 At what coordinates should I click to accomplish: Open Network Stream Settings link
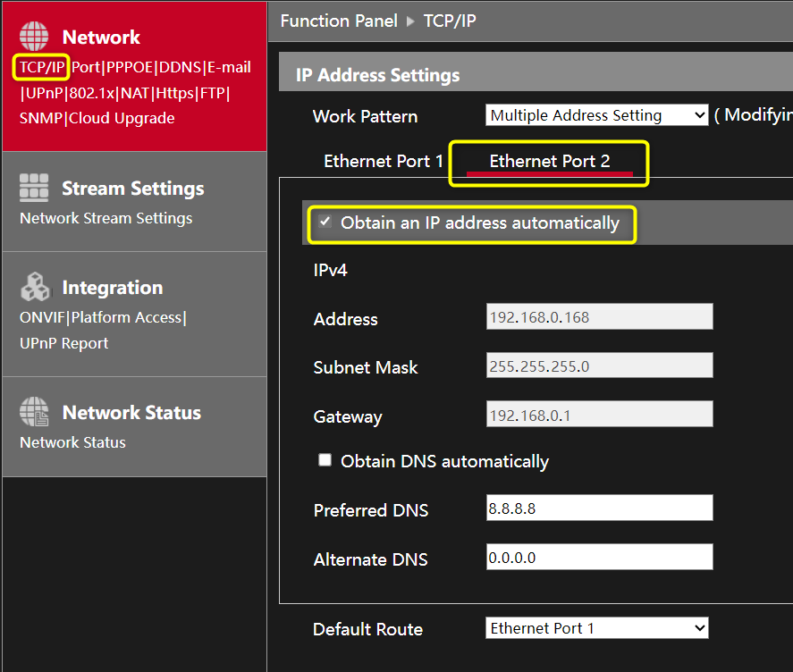[x=105, y=218]
